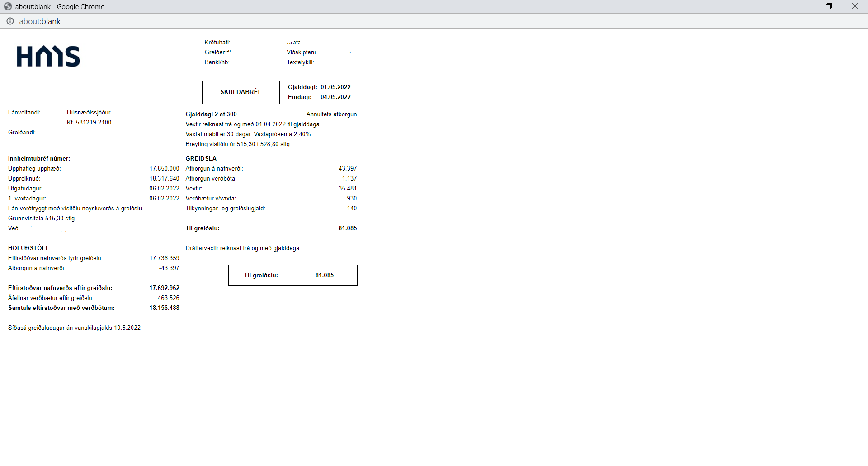Viewport: 868px width, 466px height.
Task: Click the SKULDABRÉF box
Action: (x=241, y=92)
